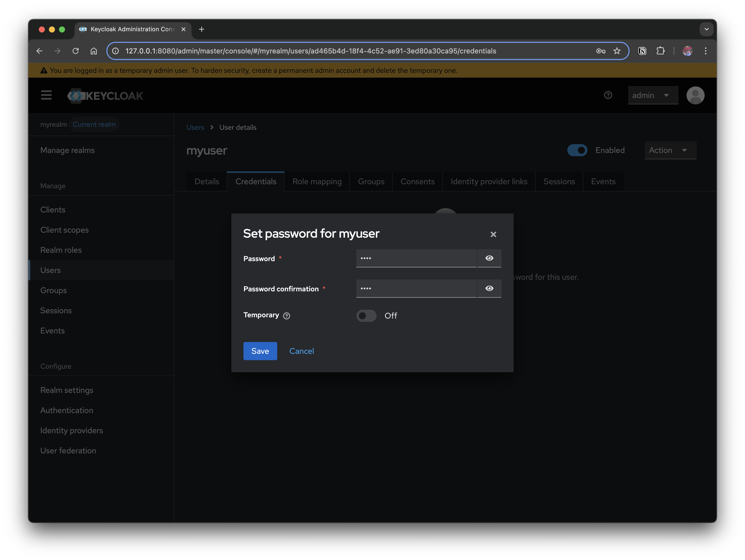Expand the Action dropdown
Viewport: 745px width, 560px height.
coord(670,150)
